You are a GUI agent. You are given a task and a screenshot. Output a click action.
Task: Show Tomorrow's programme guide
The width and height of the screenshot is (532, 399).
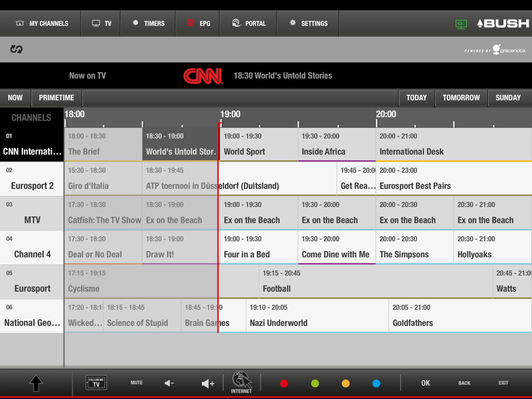(x=461, y=98)
